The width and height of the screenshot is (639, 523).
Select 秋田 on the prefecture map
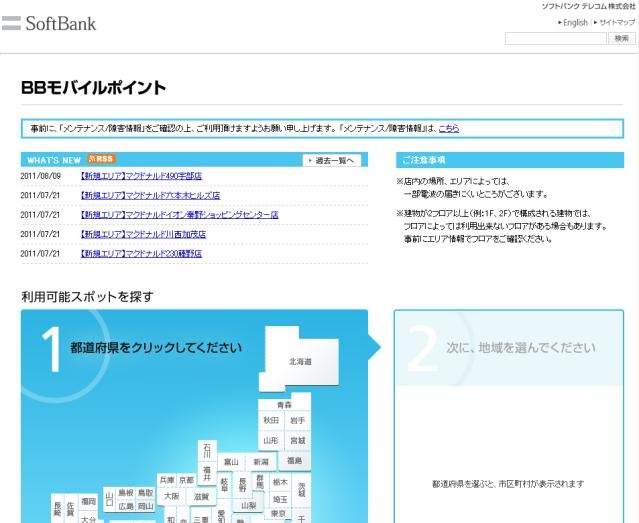tap(271, 420)
